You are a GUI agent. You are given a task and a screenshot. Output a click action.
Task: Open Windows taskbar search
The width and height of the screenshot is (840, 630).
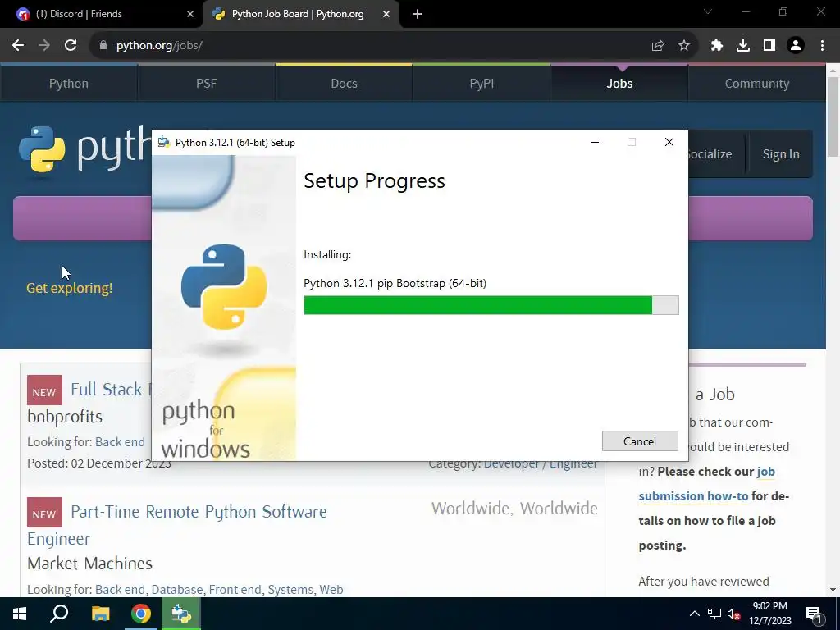pyautogui.click(x=59, y=614)
